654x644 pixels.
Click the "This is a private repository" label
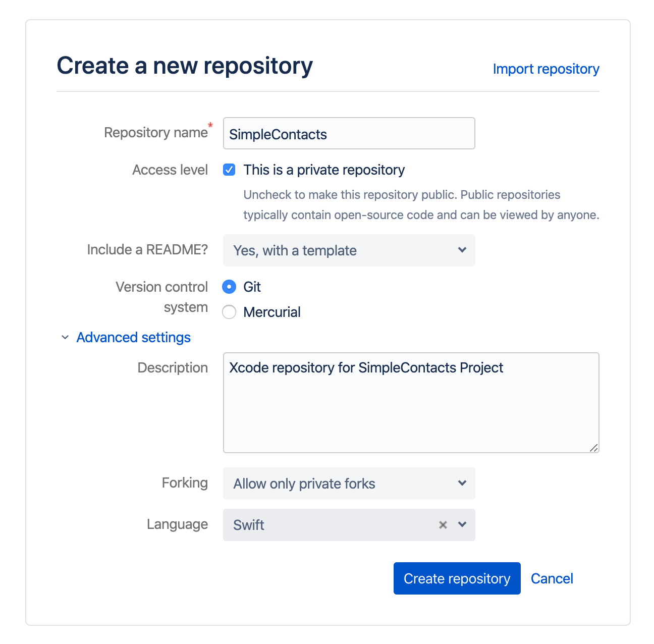(x=324, y=170)
